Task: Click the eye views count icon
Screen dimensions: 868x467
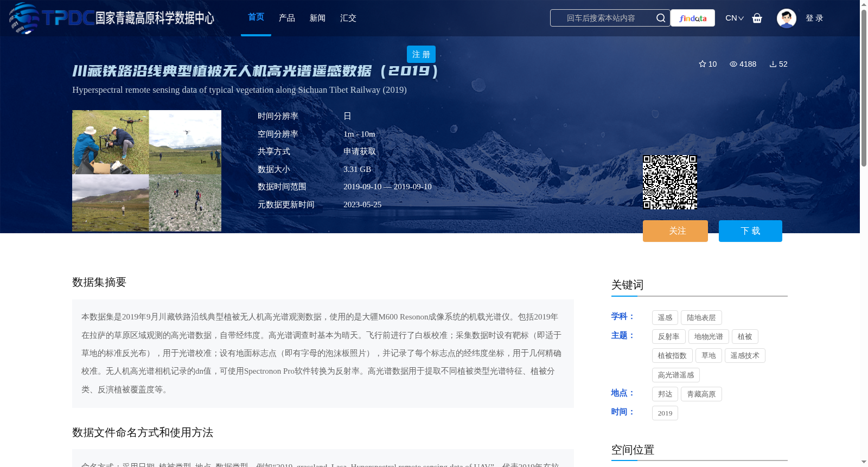Action: pyautogui.click(x=733, y=64)
